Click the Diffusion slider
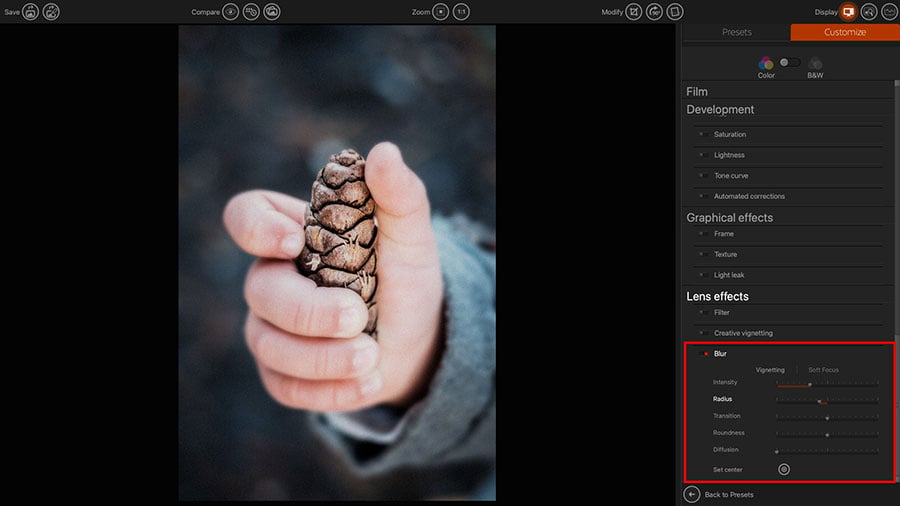 827,451
